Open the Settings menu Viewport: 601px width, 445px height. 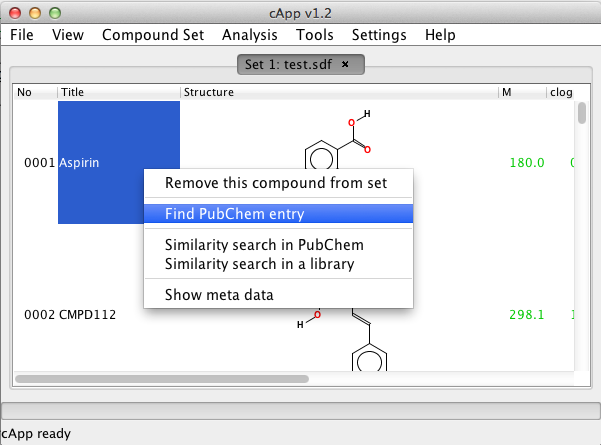click(379, 35)
